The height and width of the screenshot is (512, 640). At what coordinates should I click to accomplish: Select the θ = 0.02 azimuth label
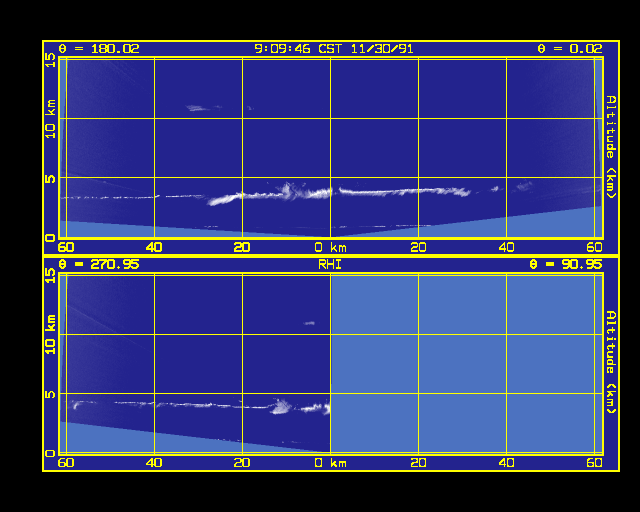pos(570,49)
